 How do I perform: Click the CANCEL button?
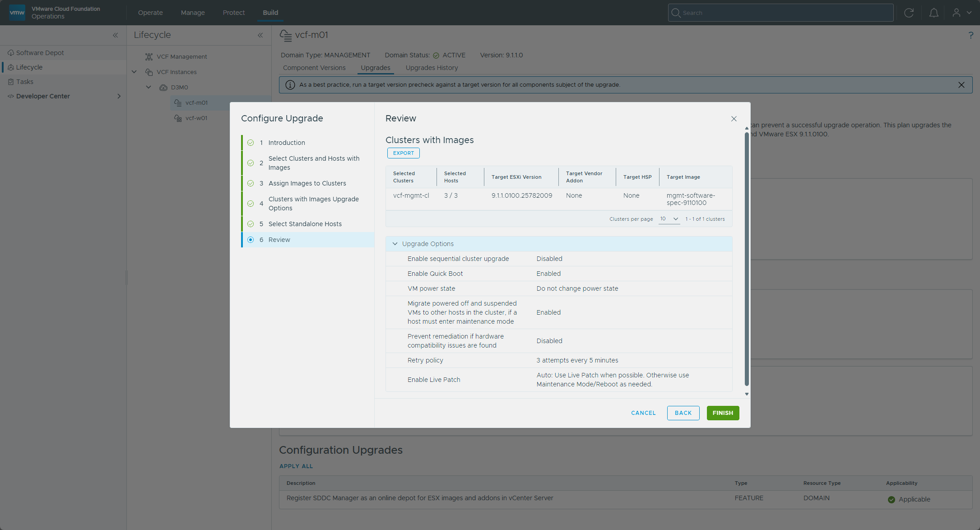point(643,413)
